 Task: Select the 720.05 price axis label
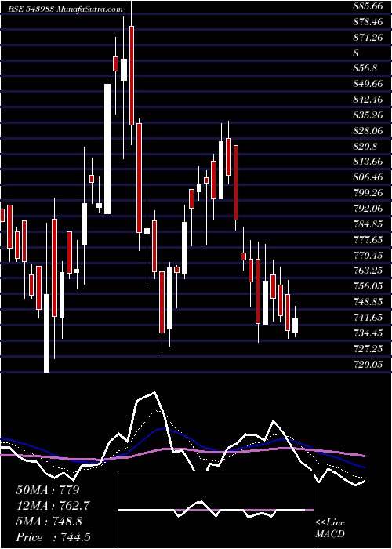[368, 364]
